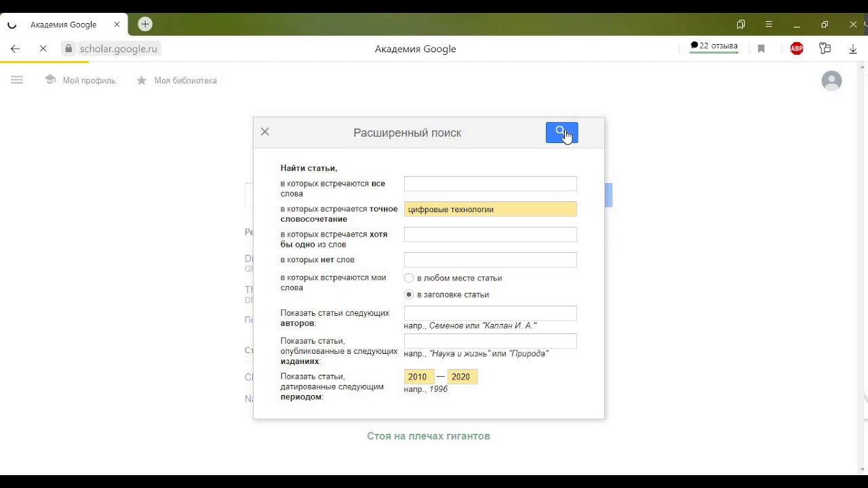Open the ABP adblock extension icon
868x488 pixels.
point(797,49)
